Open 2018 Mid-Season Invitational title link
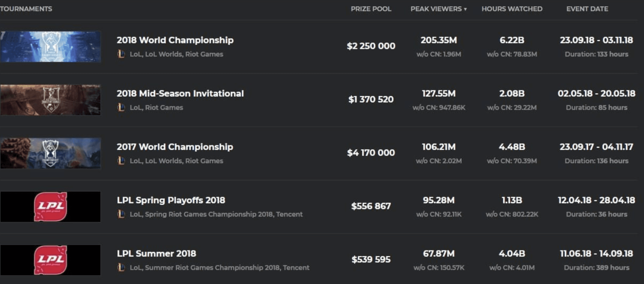 (x=180, y=94)
